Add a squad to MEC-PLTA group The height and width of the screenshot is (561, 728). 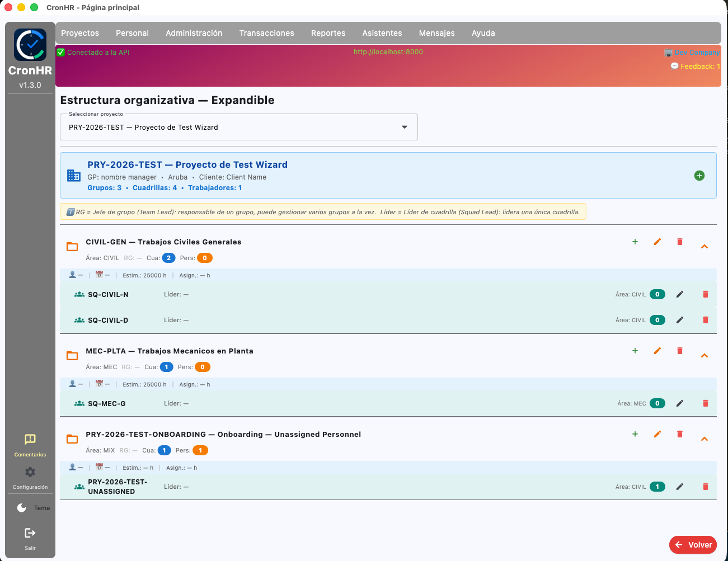(x=635, y=351)
